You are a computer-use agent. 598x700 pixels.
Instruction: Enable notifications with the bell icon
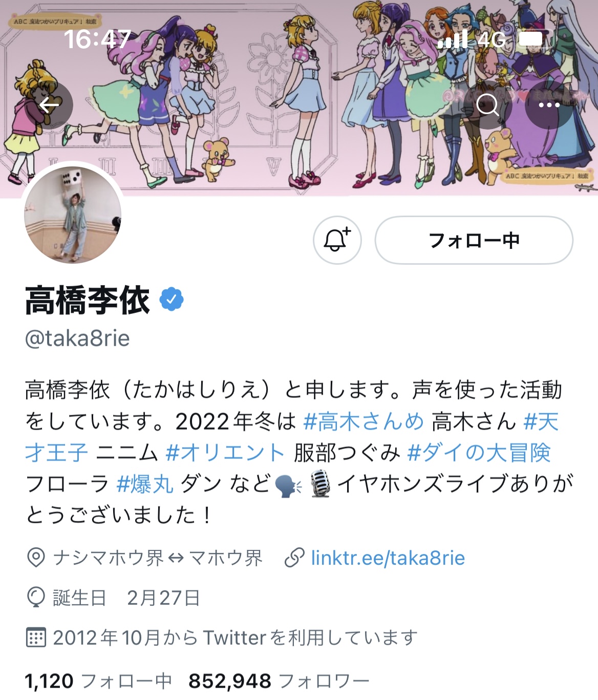(337, 240)
